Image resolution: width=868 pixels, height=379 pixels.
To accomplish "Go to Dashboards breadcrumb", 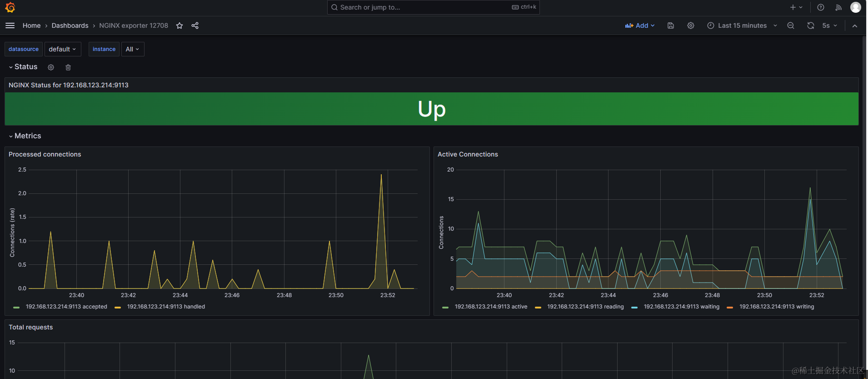I will (x=70, y=25).
